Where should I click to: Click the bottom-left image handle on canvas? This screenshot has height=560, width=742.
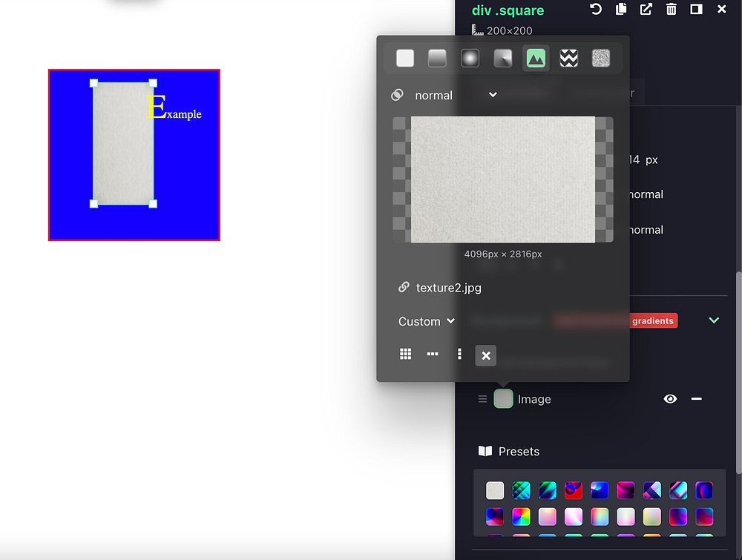coord(93,204)
